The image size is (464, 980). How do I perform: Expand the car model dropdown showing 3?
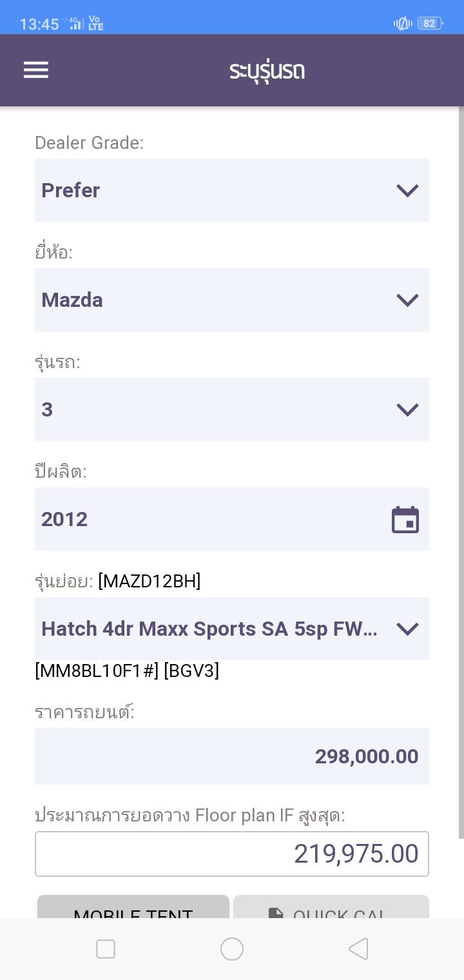click(x=231, y=409)
